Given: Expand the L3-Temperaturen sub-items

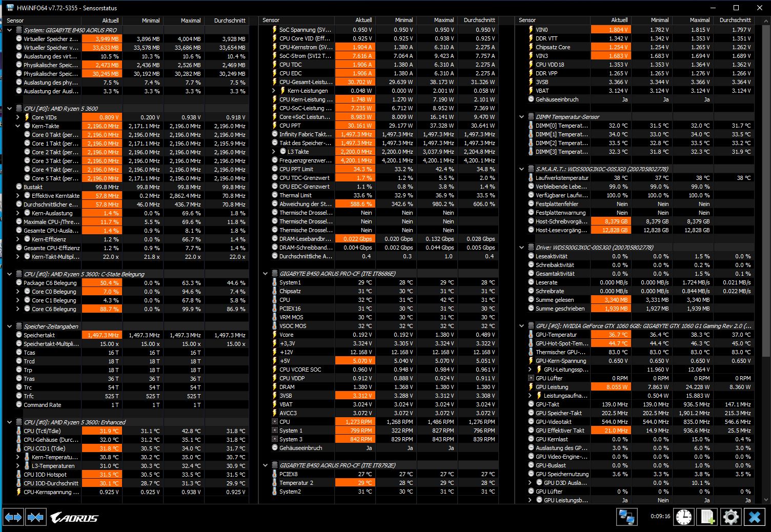Looking at the screenshot, I should click(17, 466).
